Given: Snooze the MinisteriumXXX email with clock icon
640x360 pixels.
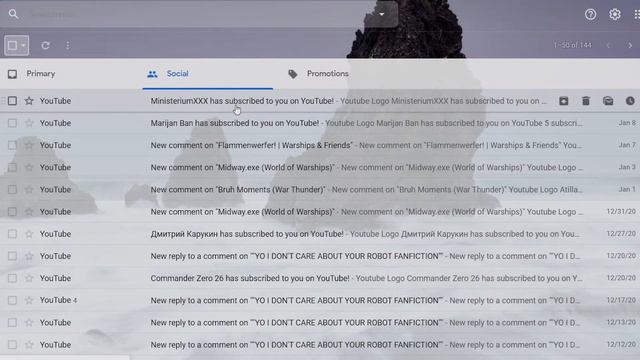Looking at the screenshot, I should click(x=630, y=101).
